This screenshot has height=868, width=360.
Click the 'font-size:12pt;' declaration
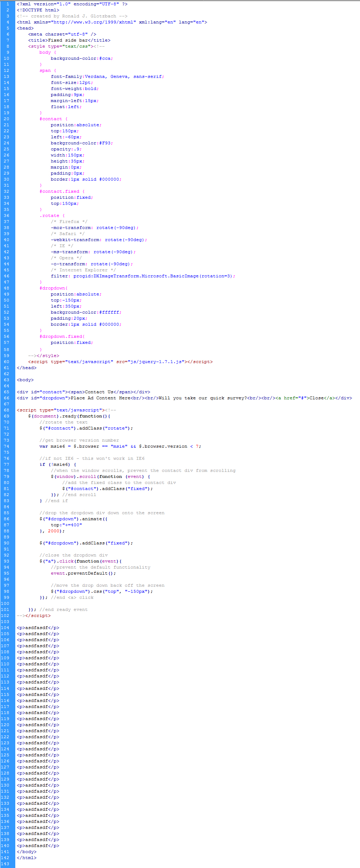click(x=72, y=82)
